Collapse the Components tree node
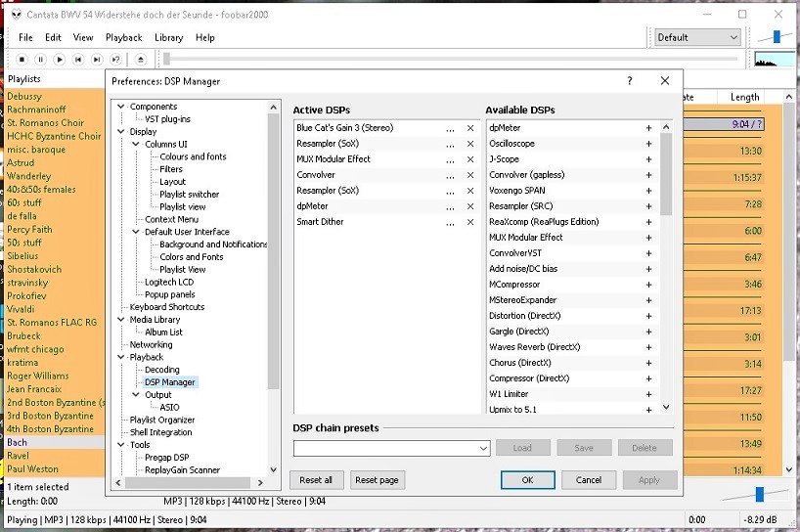Viewport: 800px width, 532px height. [121, 107]
